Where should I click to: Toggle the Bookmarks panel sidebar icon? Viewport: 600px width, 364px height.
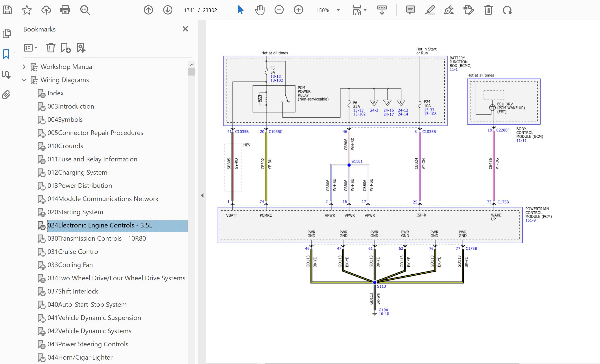point(6,54)
